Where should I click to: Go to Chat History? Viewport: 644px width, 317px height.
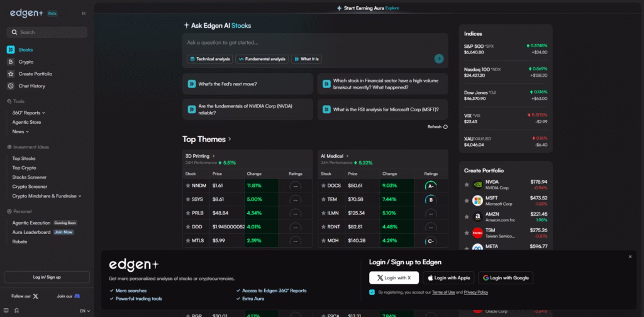click(31, 86)
